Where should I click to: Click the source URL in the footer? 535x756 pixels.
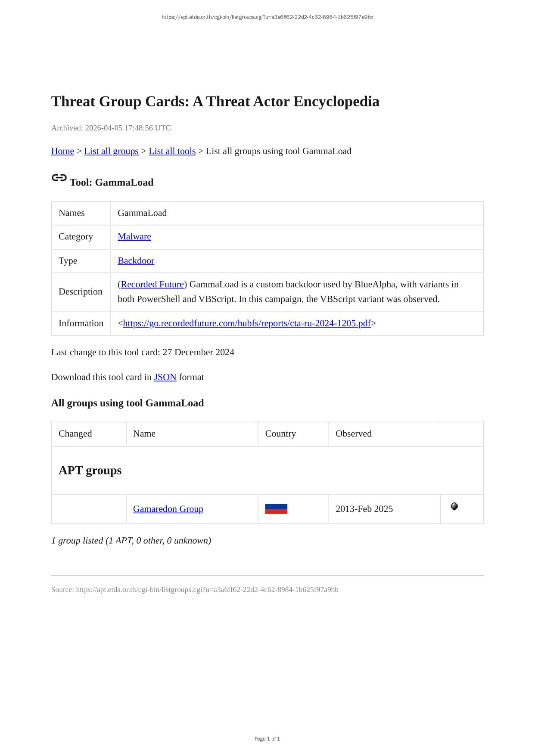click(207, 589)
